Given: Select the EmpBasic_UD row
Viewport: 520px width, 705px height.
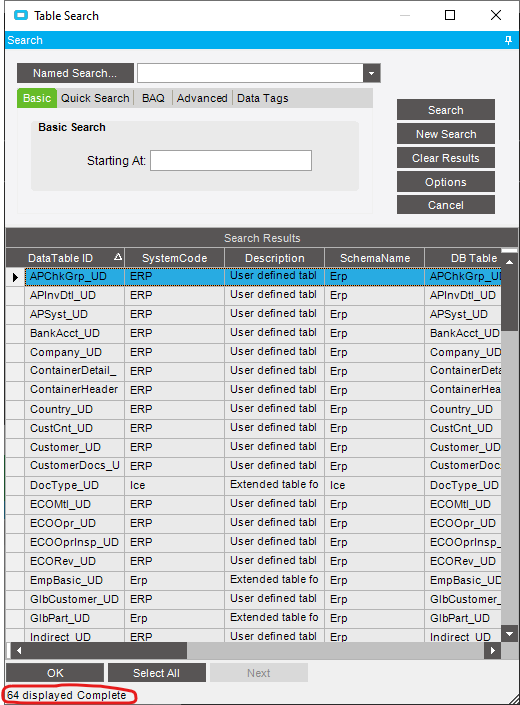Looking at the screenshot, I should pyautogui.click(x=254, y=580).
